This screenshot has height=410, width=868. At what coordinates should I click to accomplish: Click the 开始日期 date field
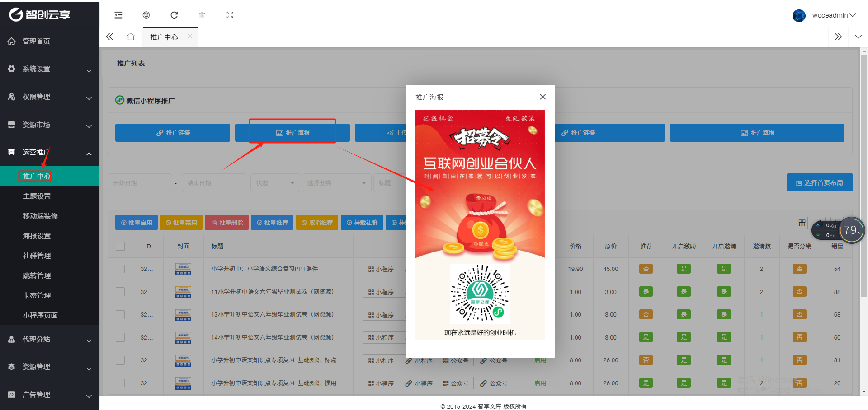coord(140,183)
